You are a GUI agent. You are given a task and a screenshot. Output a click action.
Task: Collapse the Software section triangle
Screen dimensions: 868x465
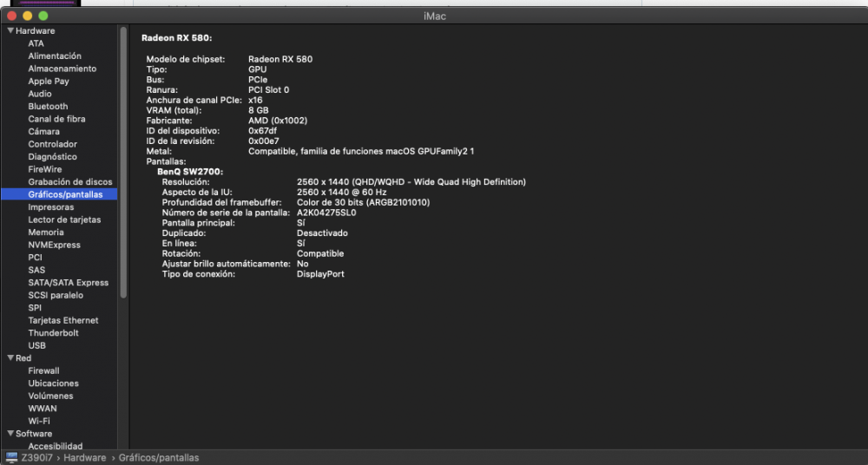point(10,434)
